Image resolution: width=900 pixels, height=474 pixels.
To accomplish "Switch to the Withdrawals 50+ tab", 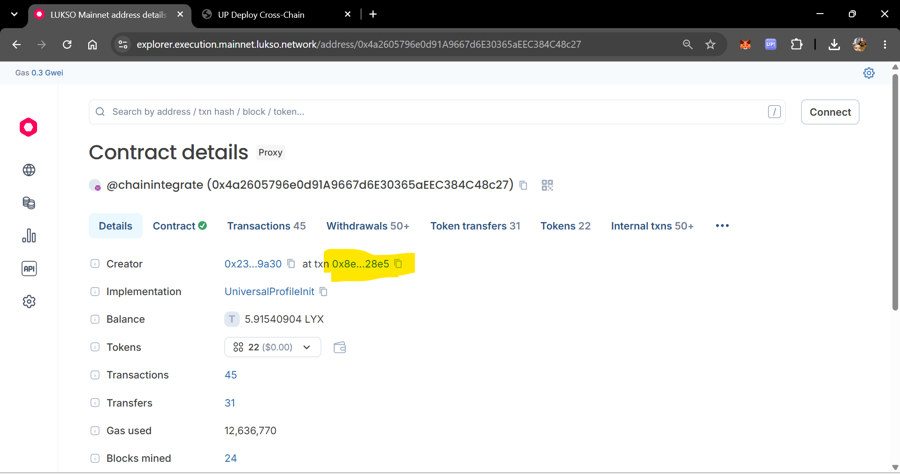I will pos(368,226).
